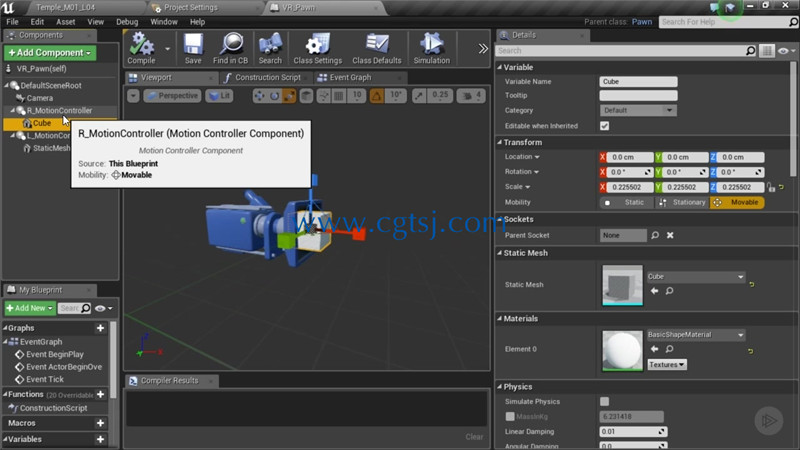
Task: Collapse the Physics section
Action: point(499,387)
